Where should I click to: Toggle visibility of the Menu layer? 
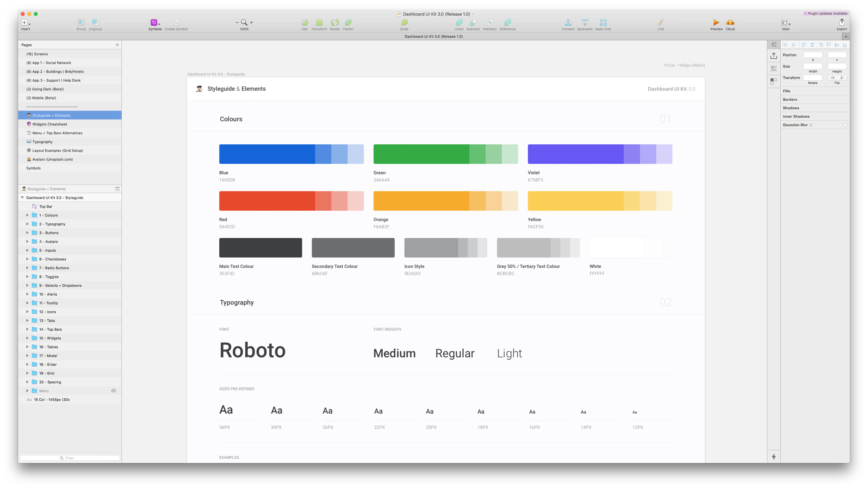click(x=114, y=390)
